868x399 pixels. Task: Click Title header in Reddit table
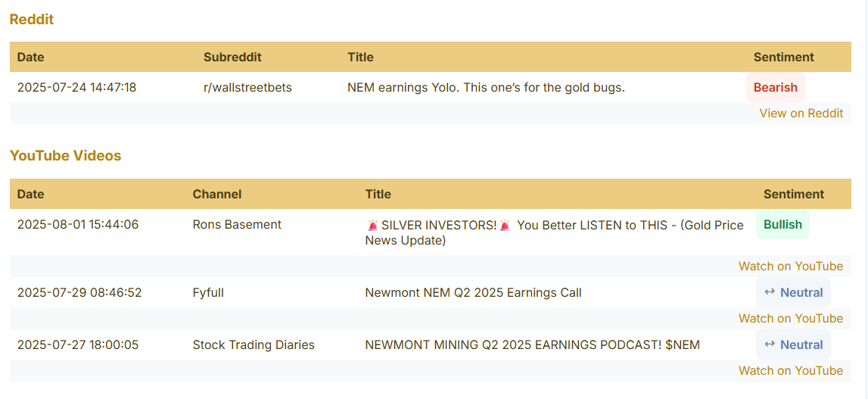[x=360, y=57]
